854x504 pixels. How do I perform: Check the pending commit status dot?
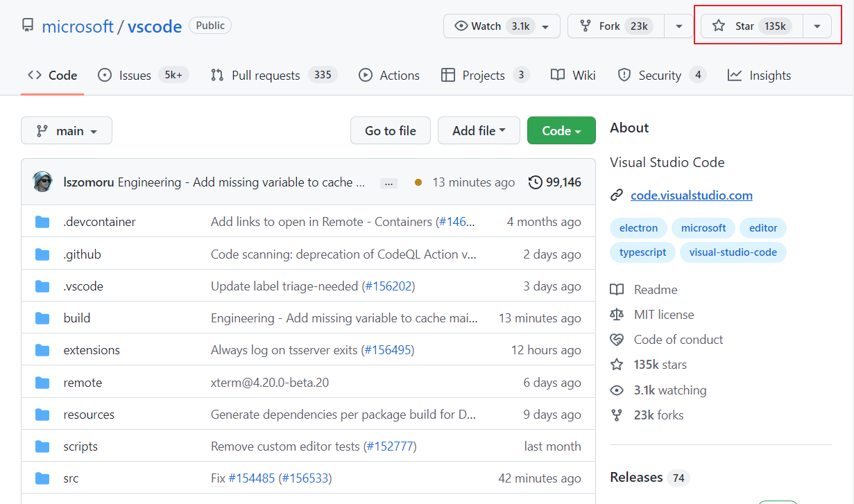(418, 182)
